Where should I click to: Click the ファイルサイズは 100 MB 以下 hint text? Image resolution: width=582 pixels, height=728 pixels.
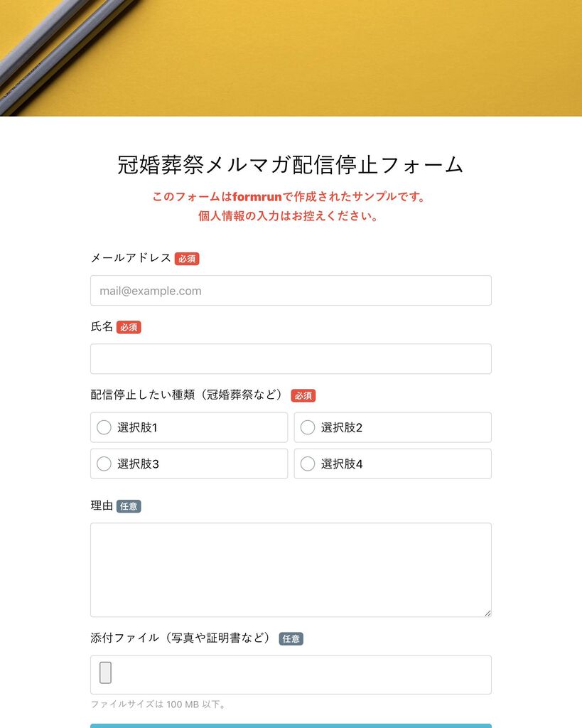point(158,705)
